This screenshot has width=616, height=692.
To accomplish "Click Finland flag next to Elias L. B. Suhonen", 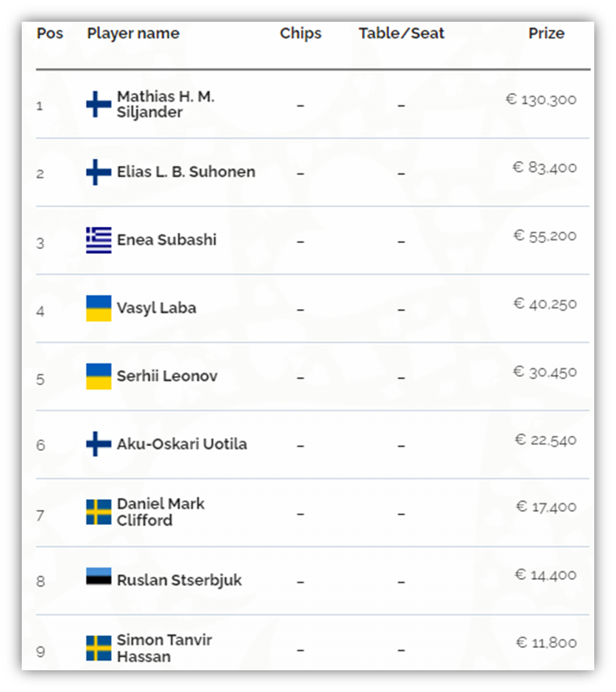I will point(99,172).
